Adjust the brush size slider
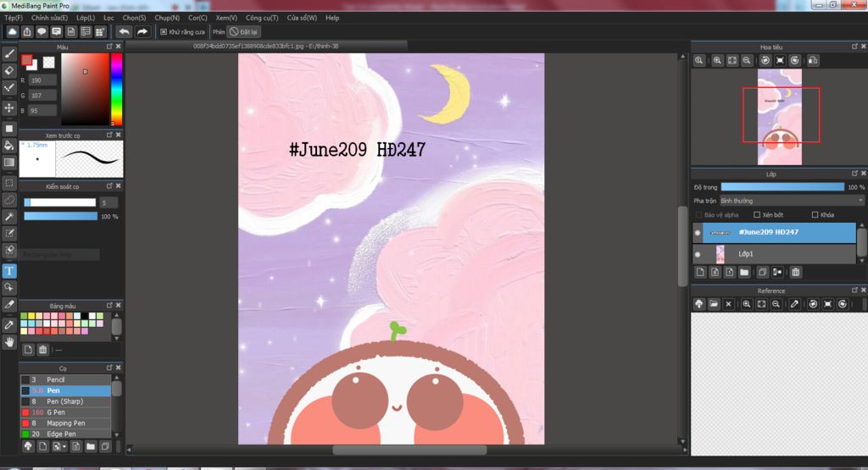The height and width of the screenshot is (470, 868). click(60, 203)
